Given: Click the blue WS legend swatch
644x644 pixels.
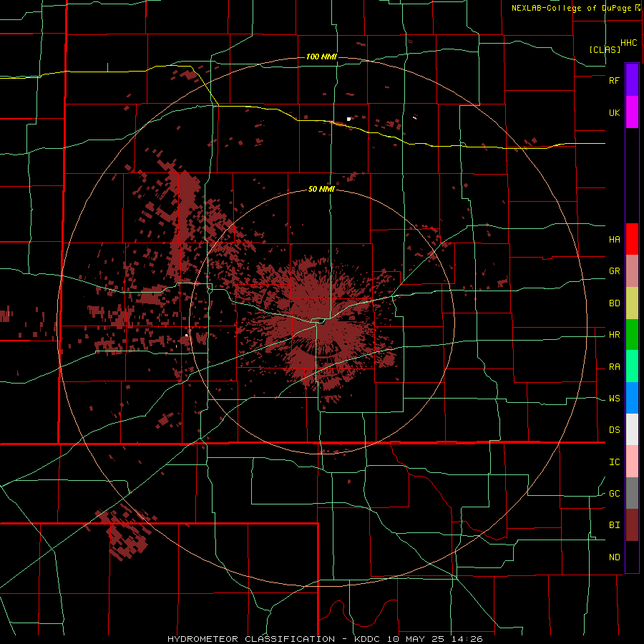Looking at the screenshot, I should pos(632,398).
